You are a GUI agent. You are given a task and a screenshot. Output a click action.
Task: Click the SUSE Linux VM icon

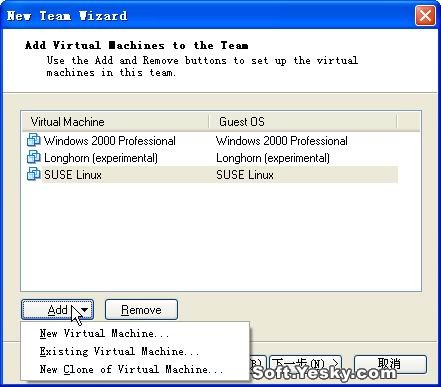click(x=33, y=174)
